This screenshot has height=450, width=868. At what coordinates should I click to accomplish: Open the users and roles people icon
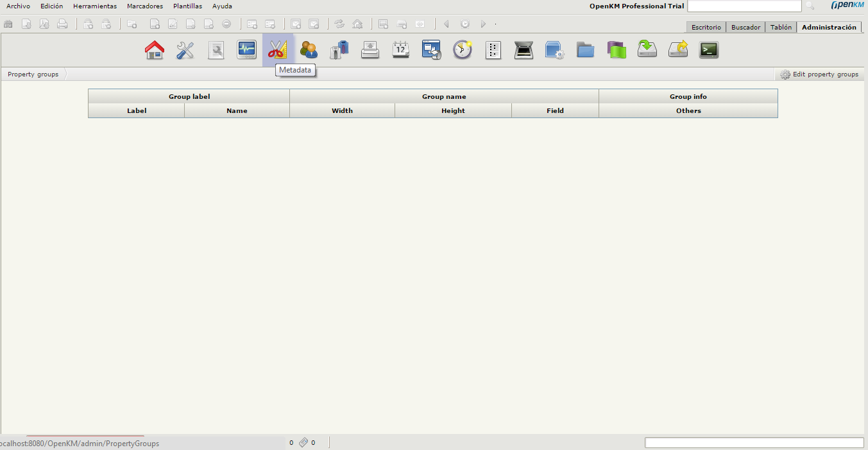[309, 50]
